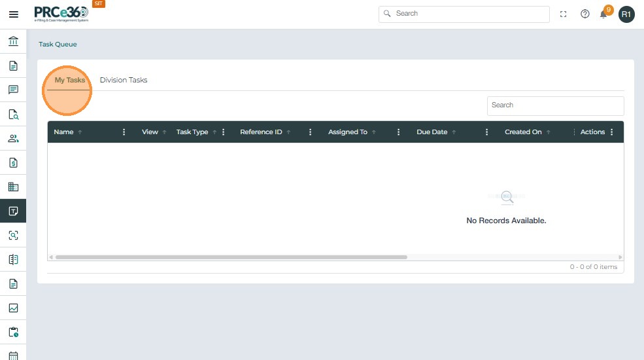Open the dollar document fees icon
This screenshot has width=644, height=360.
tap(13, 163)
